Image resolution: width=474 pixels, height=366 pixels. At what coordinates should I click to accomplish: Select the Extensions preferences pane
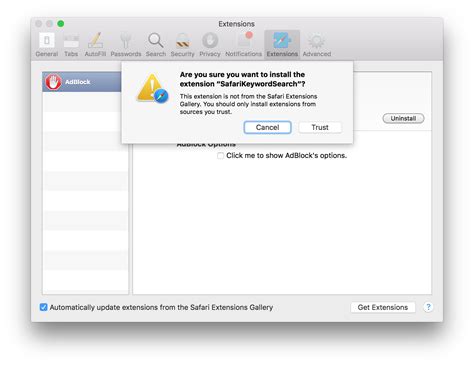[x=282, y=45]
